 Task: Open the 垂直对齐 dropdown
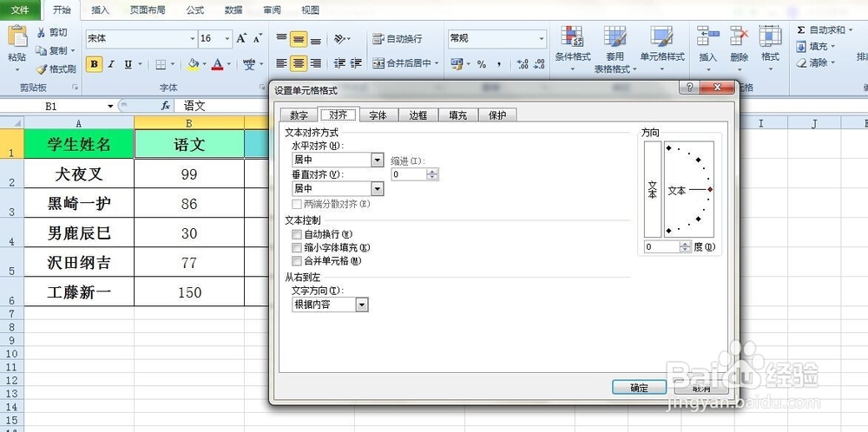[378, 189]
